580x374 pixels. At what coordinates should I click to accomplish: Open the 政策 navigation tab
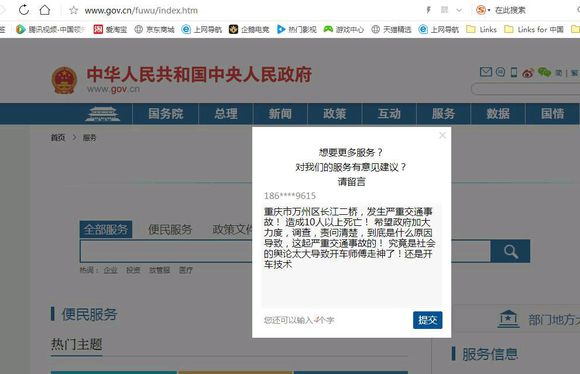[334, 114]
